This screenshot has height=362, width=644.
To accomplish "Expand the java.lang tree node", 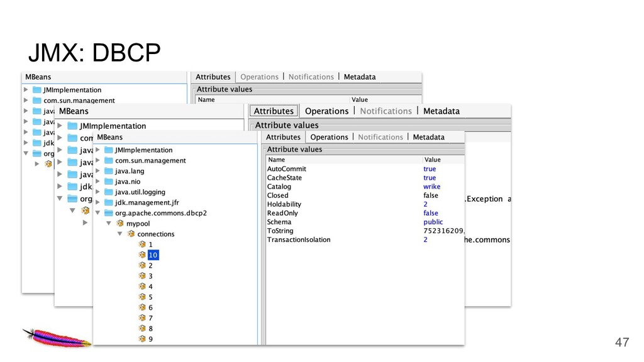I will 97,171.
